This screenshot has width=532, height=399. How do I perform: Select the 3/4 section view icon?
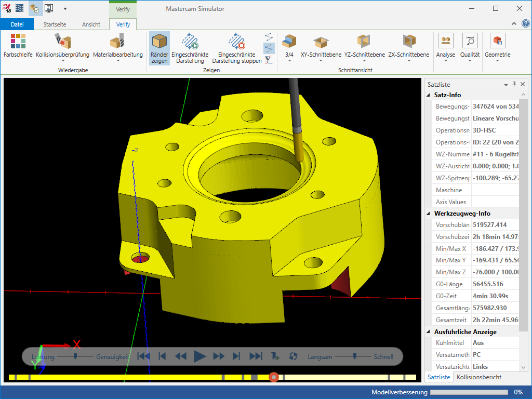tap(289, 42)
